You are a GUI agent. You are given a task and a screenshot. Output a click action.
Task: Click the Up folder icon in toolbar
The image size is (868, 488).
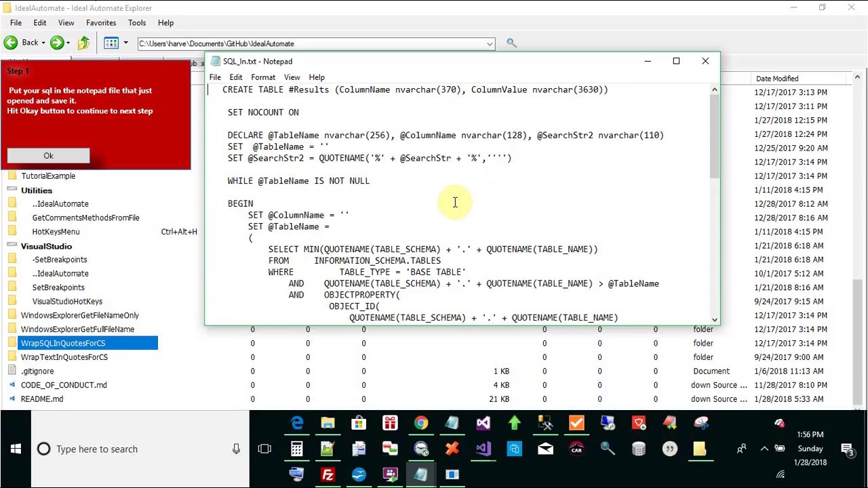tap(83, 43)
